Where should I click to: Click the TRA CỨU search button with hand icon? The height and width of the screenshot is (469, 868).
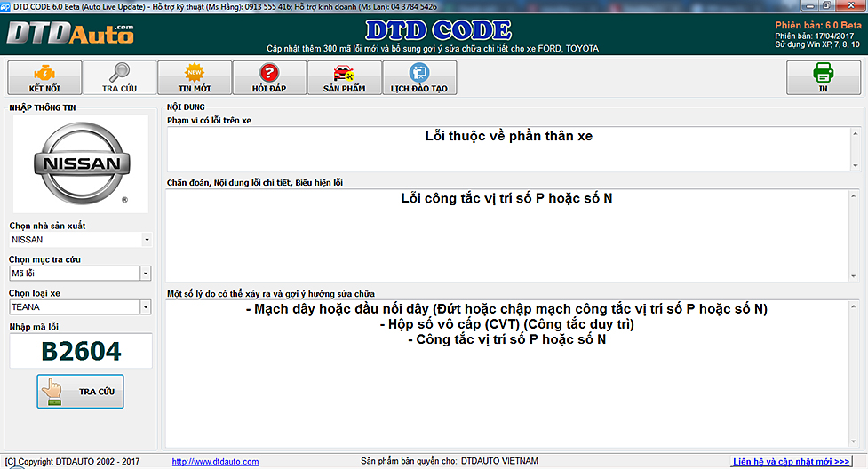[80, 392]
